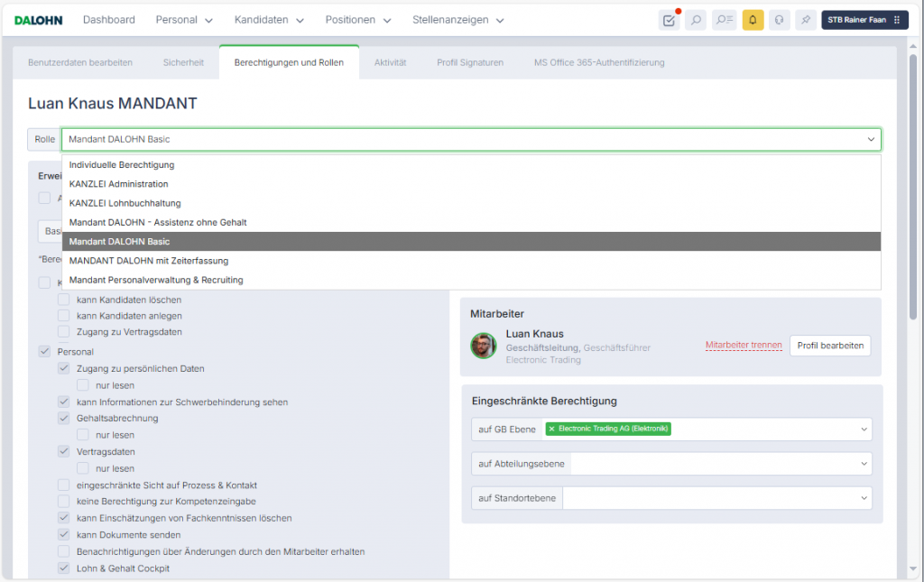Screen dimensions: 924x582
Task: Click the pin icon in header
Action: pos(806,20)
